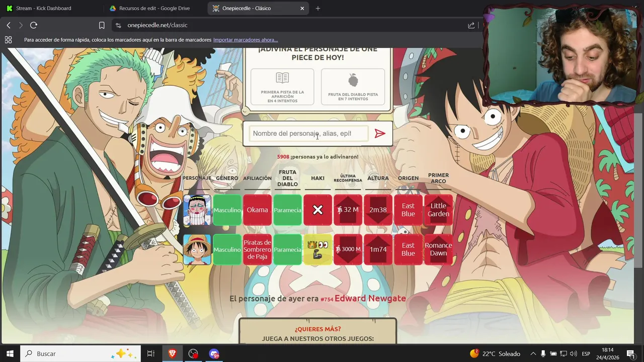Image resolution: width=644 pixels, height=362 pixels.
Task: Open Task View on the taskbar
Action: coord(150,353)
